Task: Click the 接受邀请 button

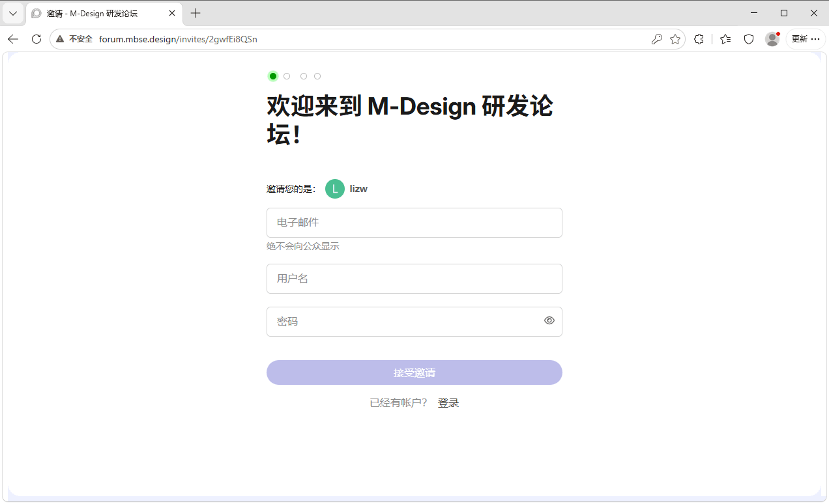Action: point(415,372)
